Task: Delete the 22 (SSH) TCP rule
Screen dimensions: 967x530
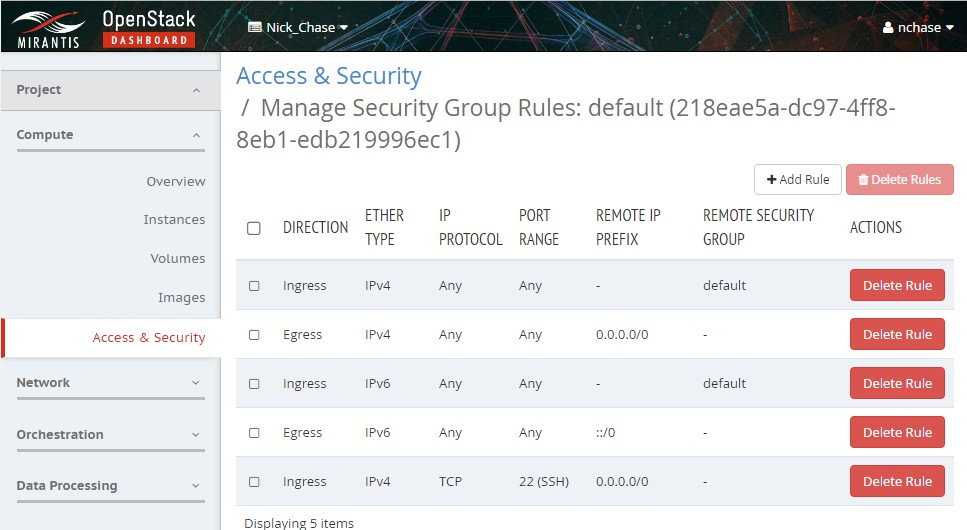Action: [897, 481]
